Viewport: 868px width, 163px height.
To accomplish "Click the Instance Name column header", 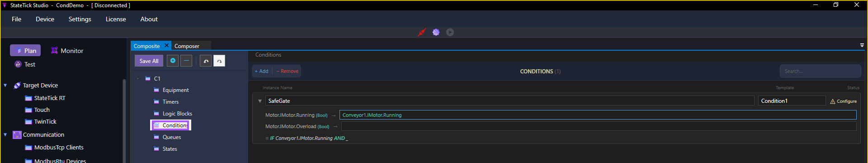I will coord(277,88).
